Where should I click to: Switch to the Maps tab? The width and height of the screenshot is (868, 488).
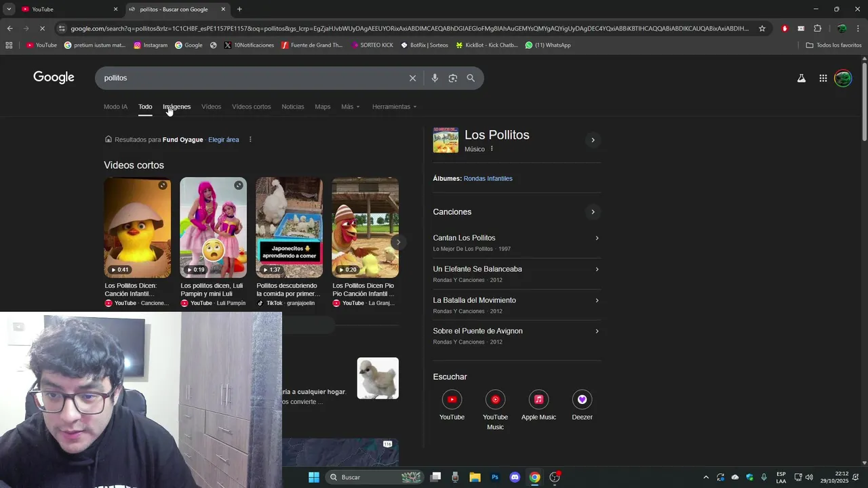coord(323,106)
